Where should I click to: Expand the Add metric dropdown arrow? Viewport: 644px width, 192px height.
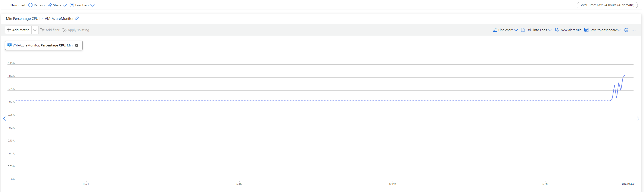click(x=35, y=30)
